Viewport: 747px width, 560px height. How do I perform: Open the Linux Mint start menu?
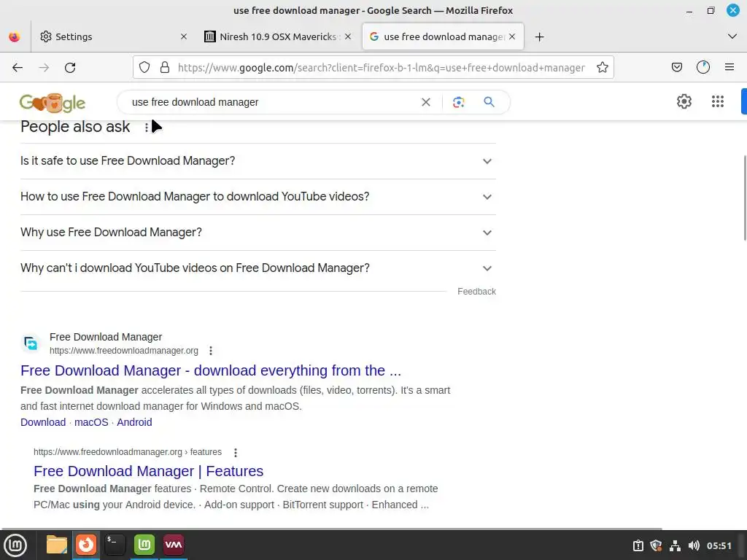(15, 545)
